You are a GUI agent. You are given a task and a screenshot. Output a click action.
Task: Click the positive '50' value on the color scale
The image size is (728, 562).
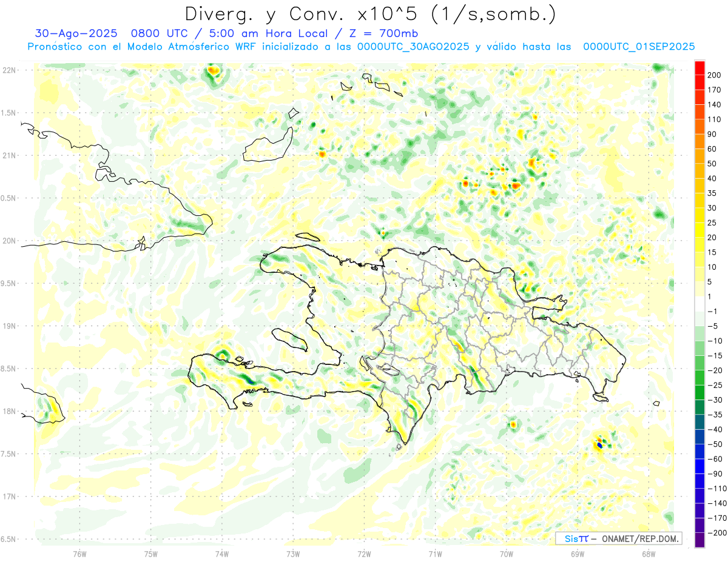712,164
